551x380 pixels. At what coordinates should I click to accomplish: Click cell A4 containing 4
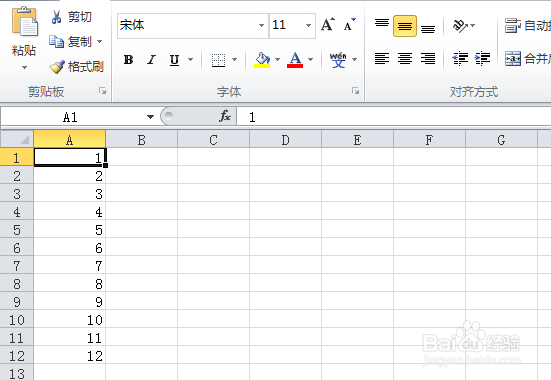70,211
